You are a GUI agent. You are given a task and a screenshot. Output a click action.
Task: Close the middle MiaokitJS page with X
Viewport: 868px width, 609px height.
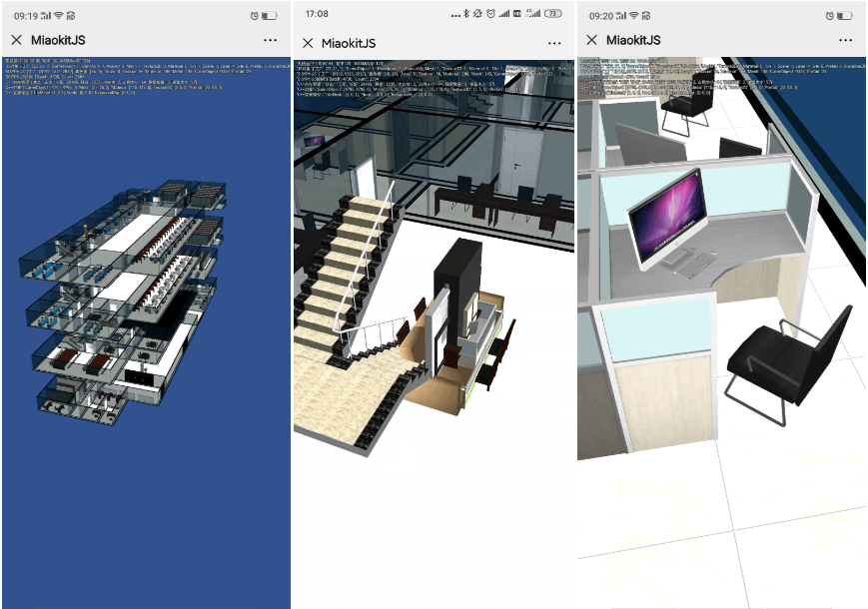308,43
